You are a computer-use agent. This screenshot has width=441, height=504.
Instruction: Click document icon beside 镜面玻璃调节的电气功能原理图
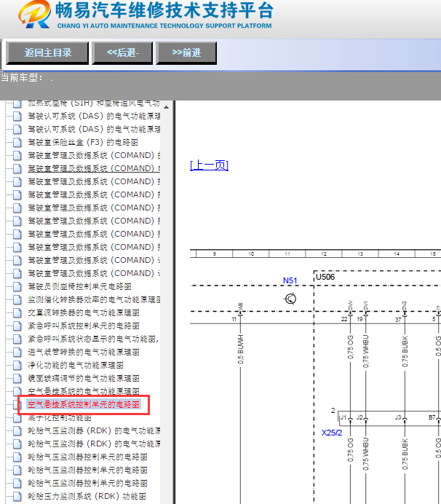point(17,379)
